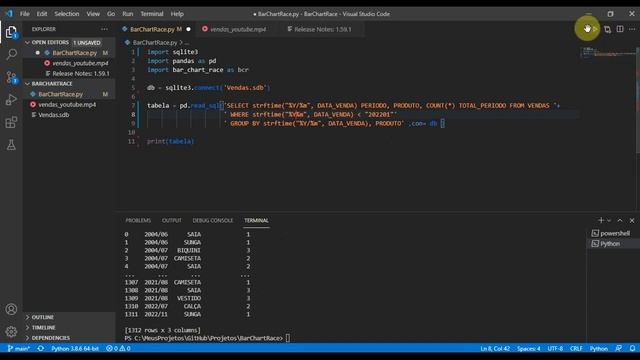Open Release Notes: 1.59.1 in Open Editors

point(69,74)
